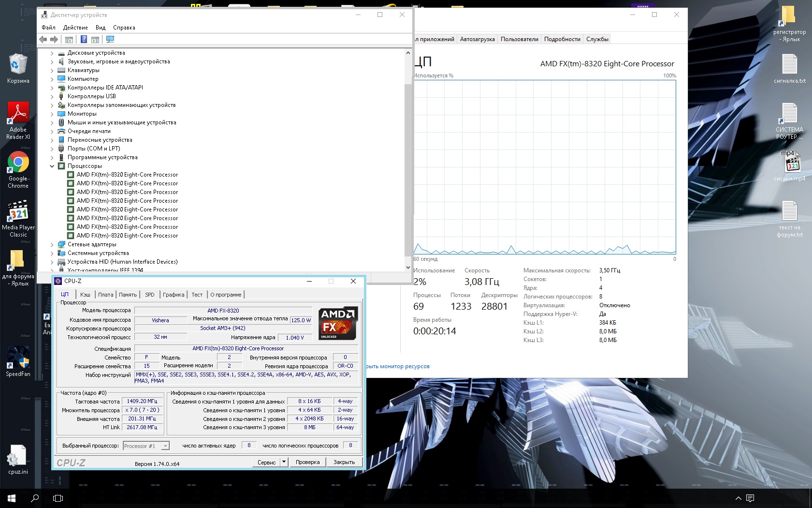
Task: Click the 'Сервис' button in CPU-Z
Action: click(266, 462)
